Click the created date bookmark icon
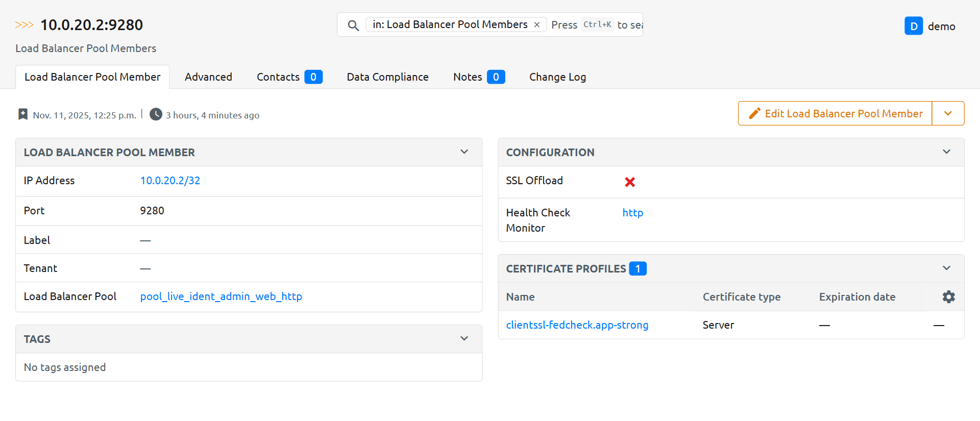This screenshot has width=980, height=421. (x=23, y=114)
